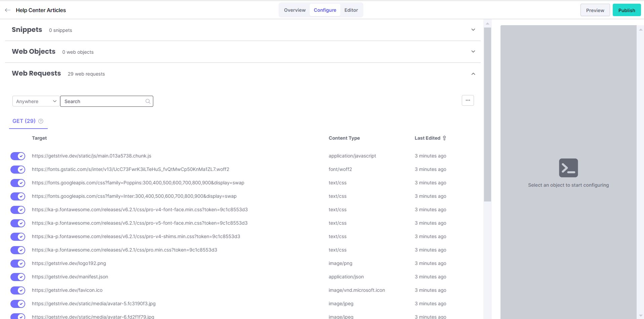Viewport: 644px width, 319px height.
Task: Select the getstrive.dev/logo192.png URL
Action: [x=69, y=263]
